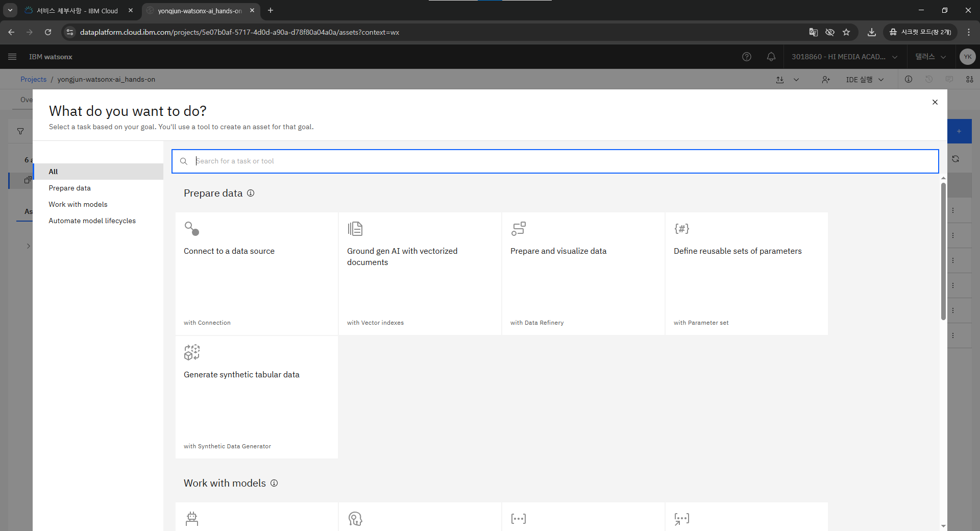Screen dimensions: 980x531
Task: Click the import assets icon in project toolbar
Action: pos(780,80)
